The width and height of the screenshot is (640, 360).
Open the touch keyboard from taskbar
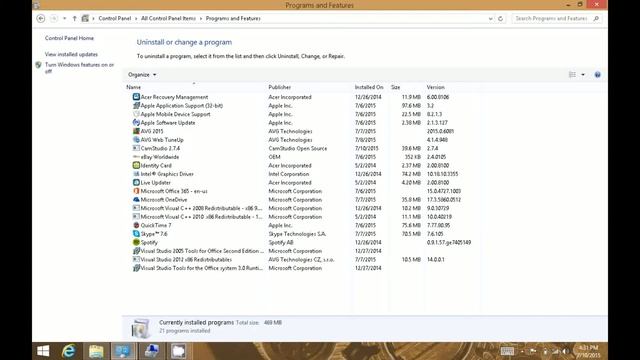[507, 351]
